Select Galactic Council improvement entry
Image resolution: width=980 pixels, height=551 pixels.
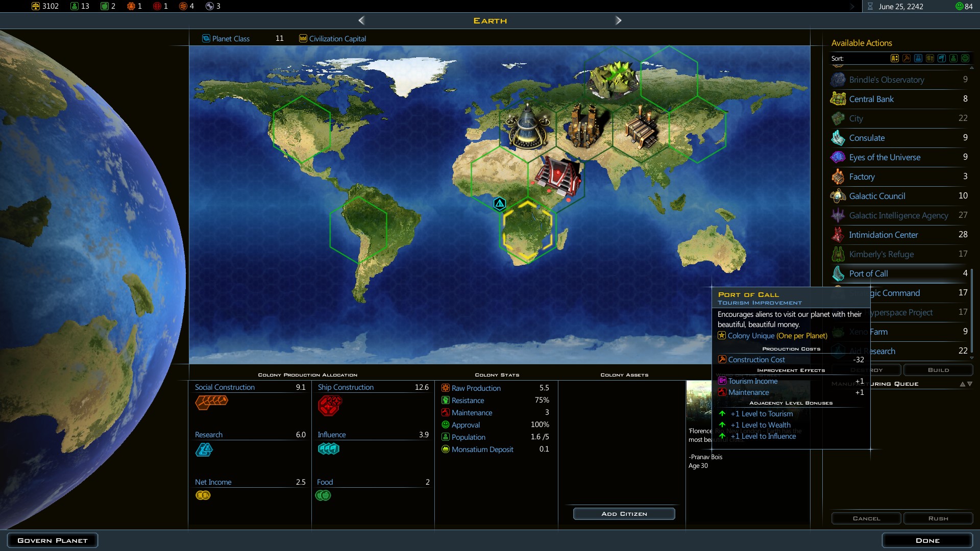(877, 196)
